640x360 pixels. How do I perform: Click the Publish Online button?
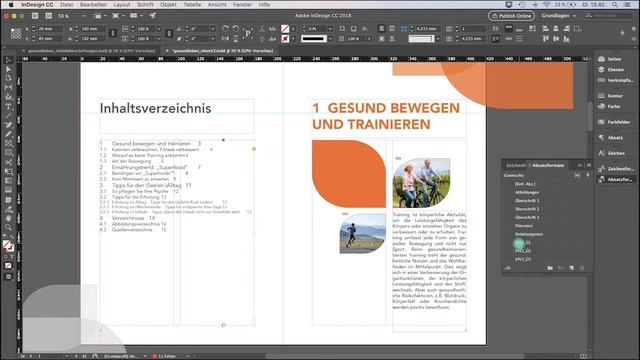[511, 16]
